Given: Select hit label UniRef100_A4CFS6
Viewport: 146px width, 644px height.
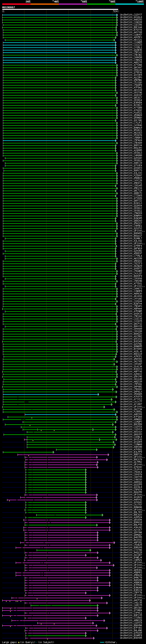Looking at the screenshot, I should [x=131, y=601].
